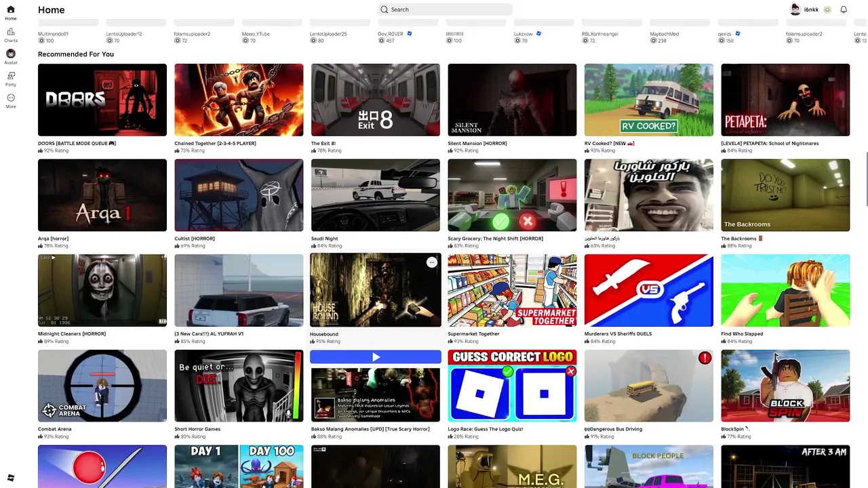Open RV Cooked? thumbnail
The height and width of the screenshot is (488, 868).
[x=649, y=100]
